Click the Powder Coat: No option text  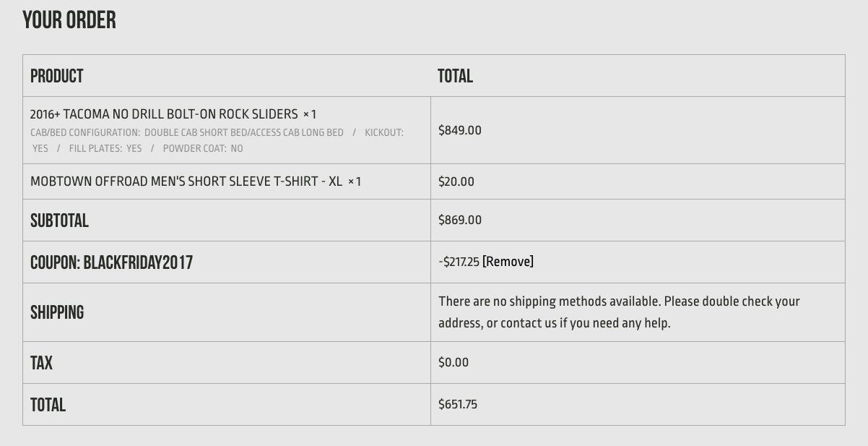click(x=203, y=148)
